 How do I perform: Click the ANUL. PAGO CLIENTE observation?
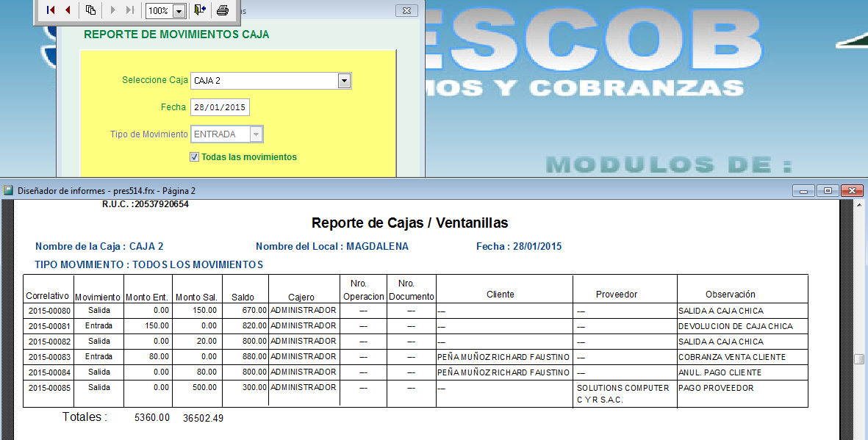click(x=720, y=373)
